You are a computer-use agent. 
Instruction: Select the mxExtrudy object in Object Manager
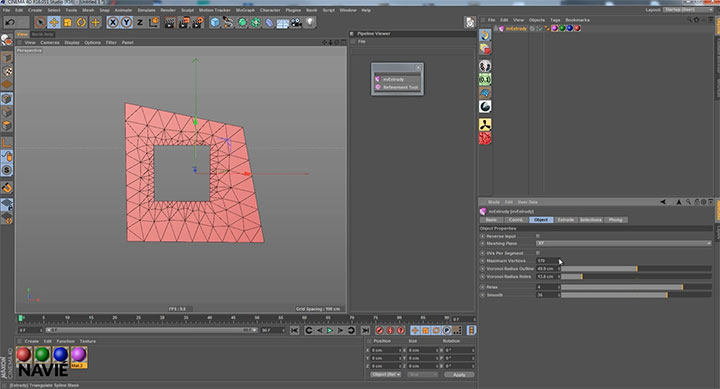click(x=516, y=28)
